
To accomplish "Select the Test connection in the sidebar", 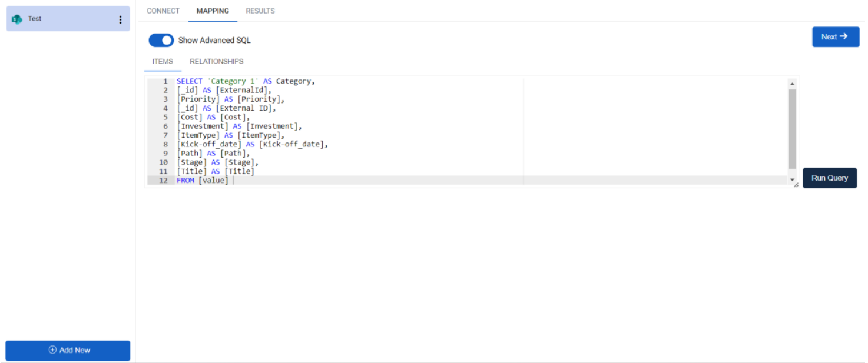I will [59, 18].
